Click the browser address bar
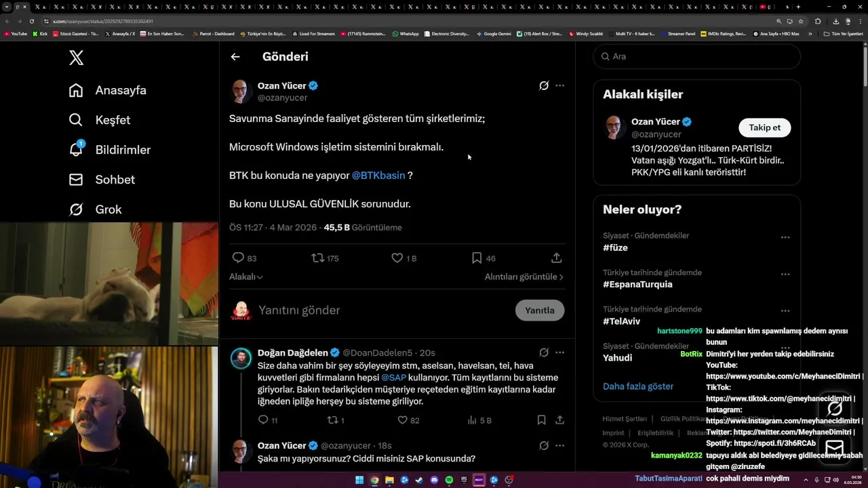Screen dimensions: 868x488 407,21
